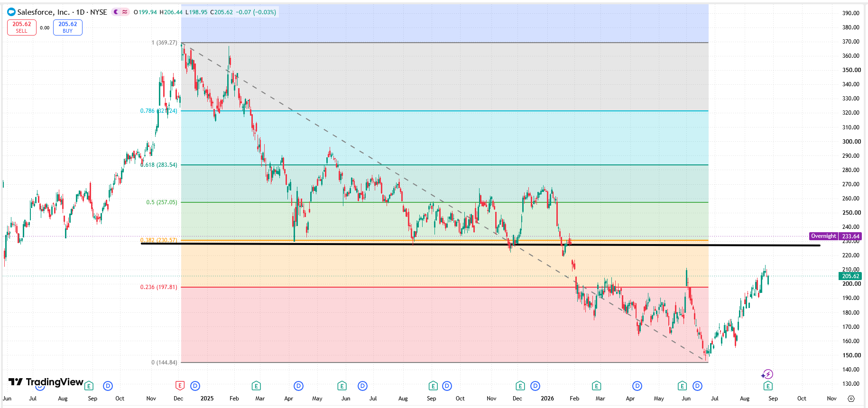Click the 300.00 price scale label
868x408 pixels.
851,141
